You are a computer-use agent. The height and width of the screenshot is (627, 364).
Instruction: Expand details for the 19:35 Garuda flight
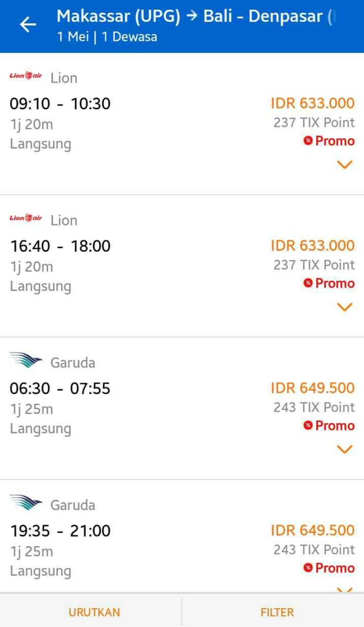pos(344,592)
